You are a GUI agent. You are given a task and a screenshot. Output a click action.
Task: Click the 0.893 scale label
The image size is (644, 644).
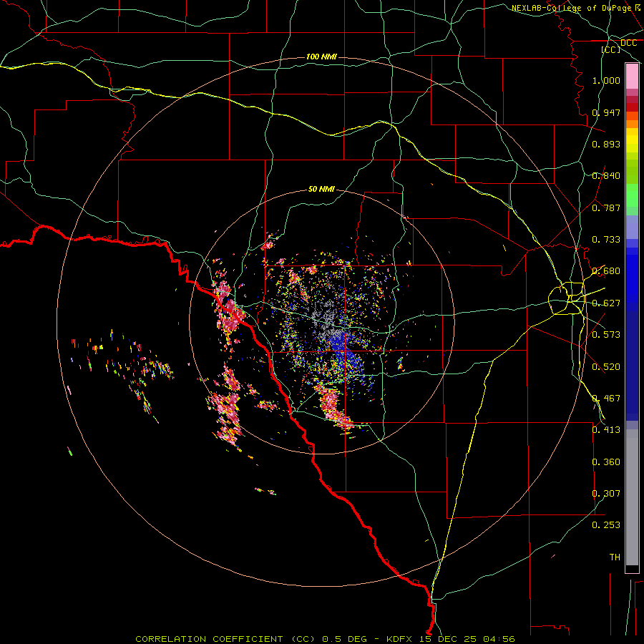[606, 144]
